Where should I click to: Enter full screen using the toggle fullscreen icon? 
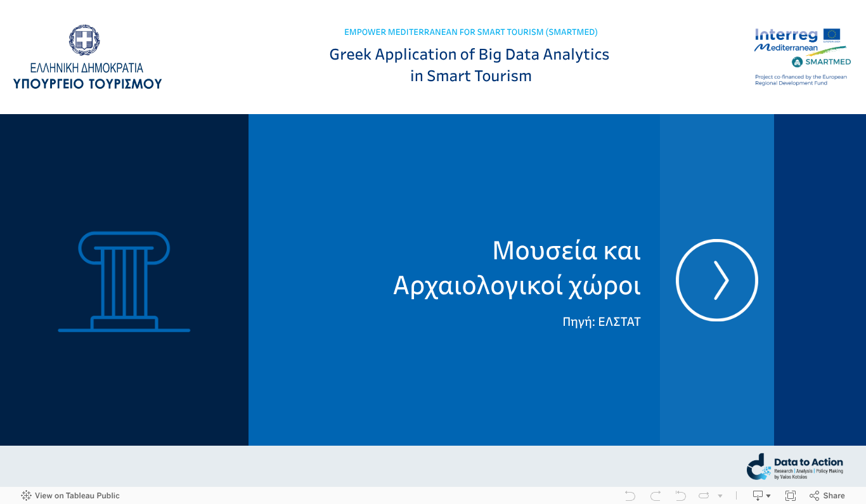coord(790,495)
